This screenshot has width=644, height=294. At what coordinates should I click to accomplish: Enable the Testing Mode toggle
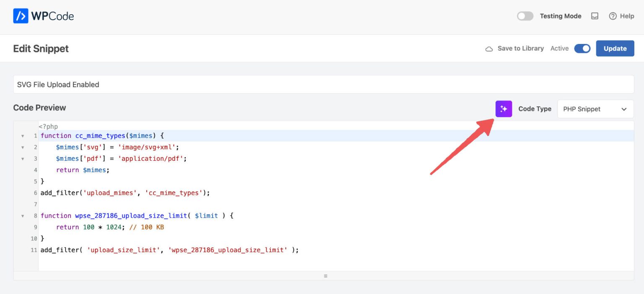pos(525,16)
